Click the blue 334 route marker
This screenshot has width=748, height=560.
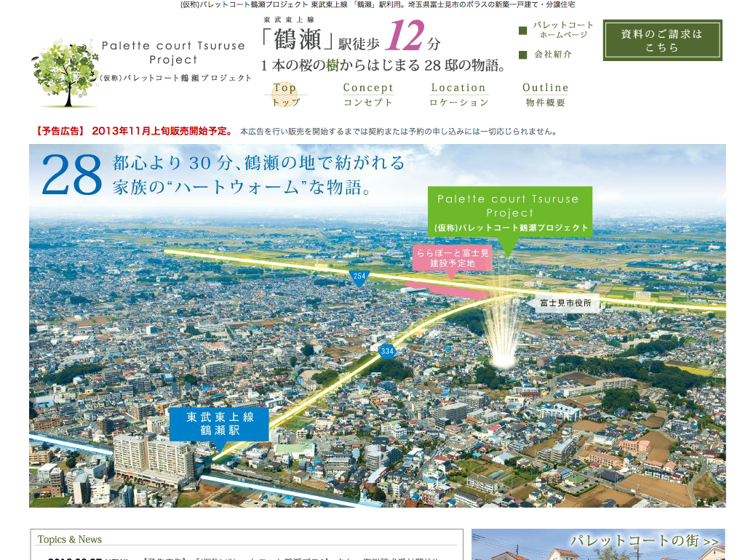pyautogui.click(x=387, y=351)
